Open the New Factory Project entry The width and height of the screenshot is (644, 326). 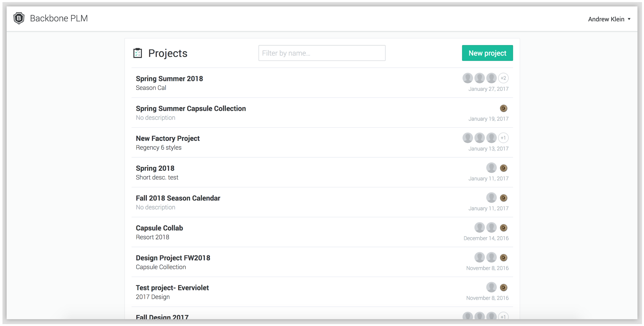coord(168,138)
